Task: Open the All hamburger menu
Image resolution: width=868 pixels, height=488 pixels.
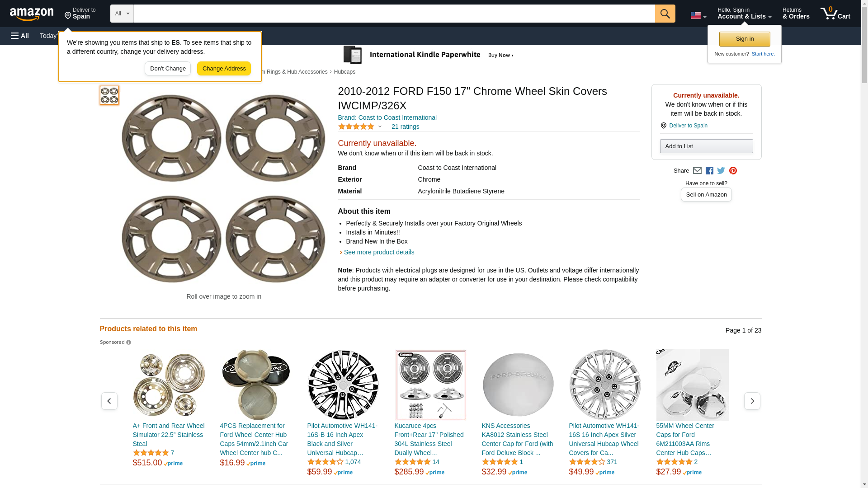Action: click(20, 36)
